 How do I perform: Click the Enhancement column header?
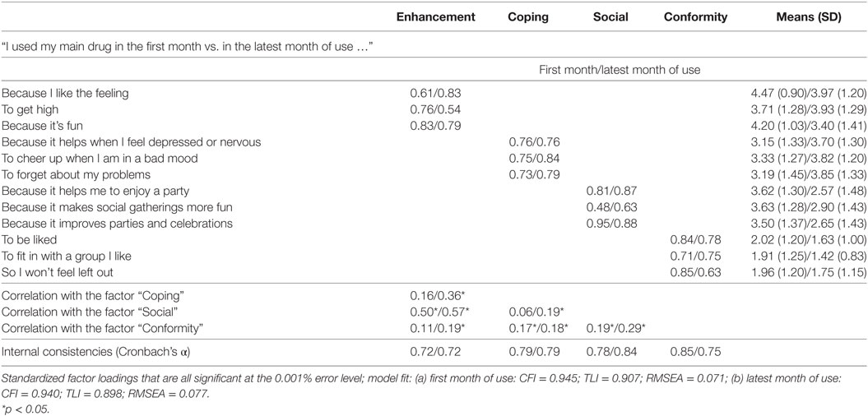click(436, 17)
